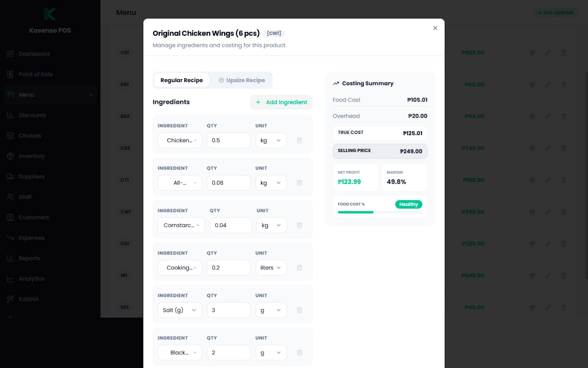
Task: Go to Analytics in the sidebar
Action: coord(50,279)
